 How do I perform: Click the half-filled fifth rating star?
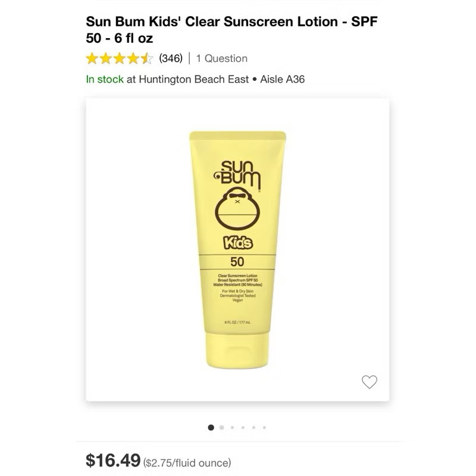point(147,58)
